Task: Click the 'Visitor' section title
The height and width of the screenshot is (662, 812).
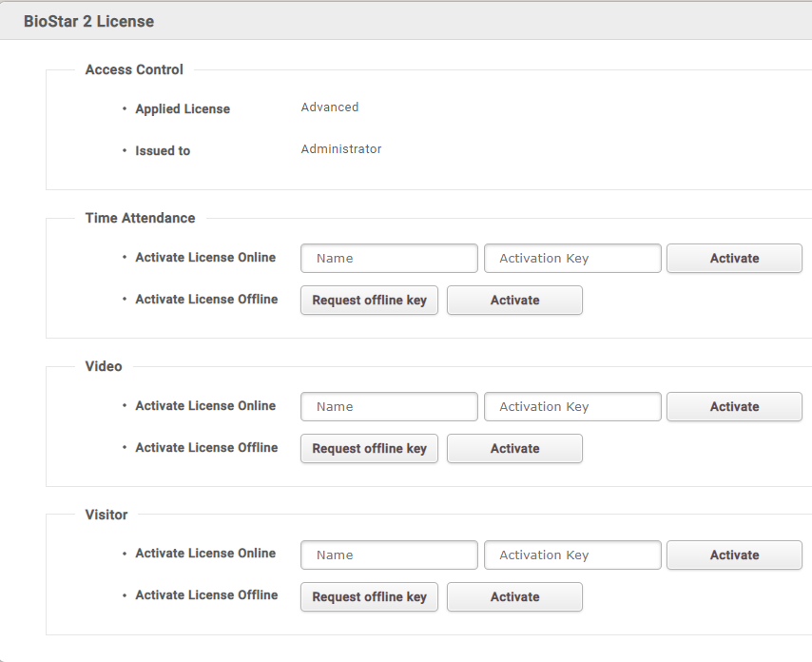Action: click(106, 515)
